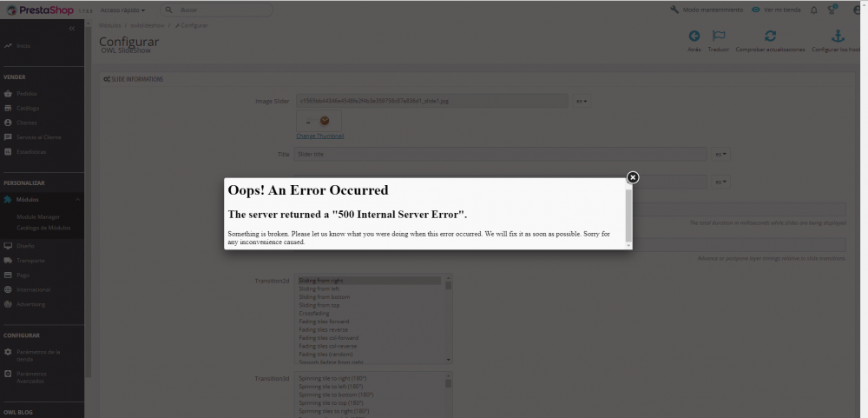Screen dimensions: 868x418
Task: Click the Configurar los hooks anchor icon
Action: pyautogui.click(x=838, y=36)
